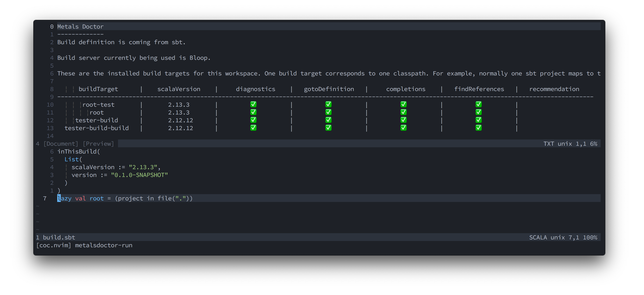Click the 'recommendation' column header
The image size is (644, 295).
tap(554, 89)
